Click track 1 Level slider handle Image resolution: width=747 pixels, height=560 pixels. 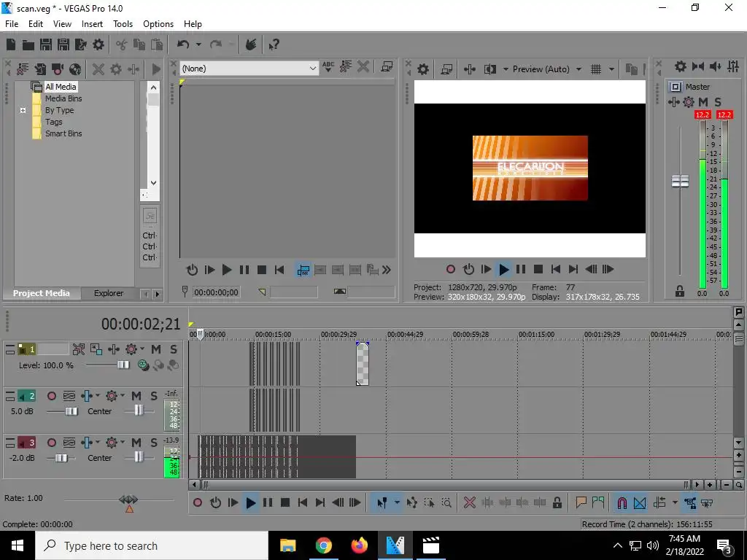[123, 365]
